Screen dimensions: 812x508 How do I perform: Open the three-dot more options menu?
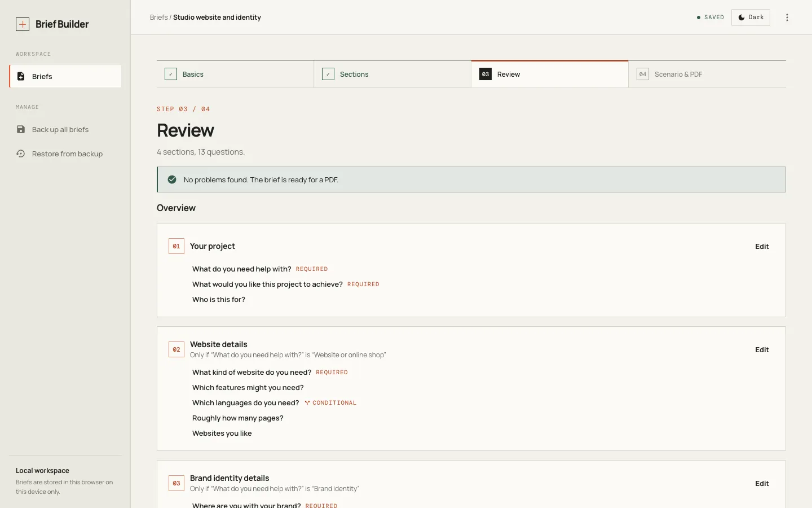click(x=787, y=17)
